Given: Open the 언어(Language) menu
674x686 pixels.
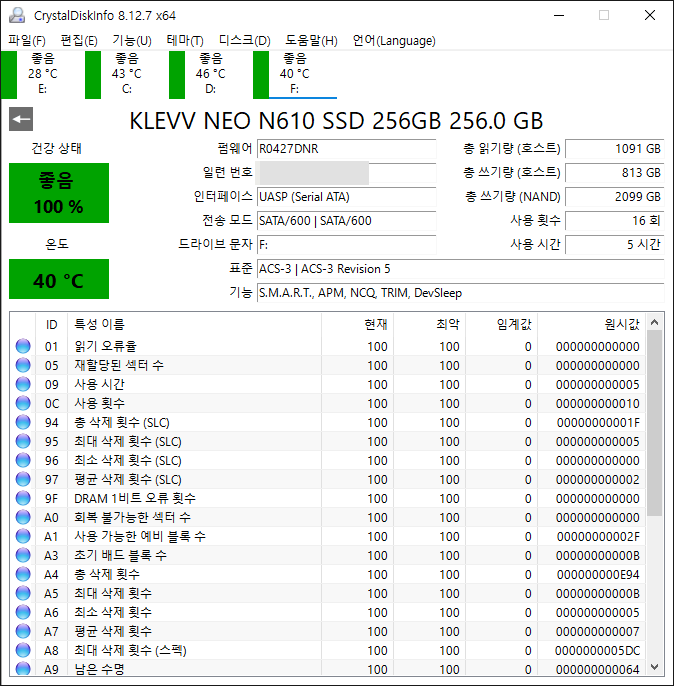Looking at the screenshot, I should tap(394, 40).
